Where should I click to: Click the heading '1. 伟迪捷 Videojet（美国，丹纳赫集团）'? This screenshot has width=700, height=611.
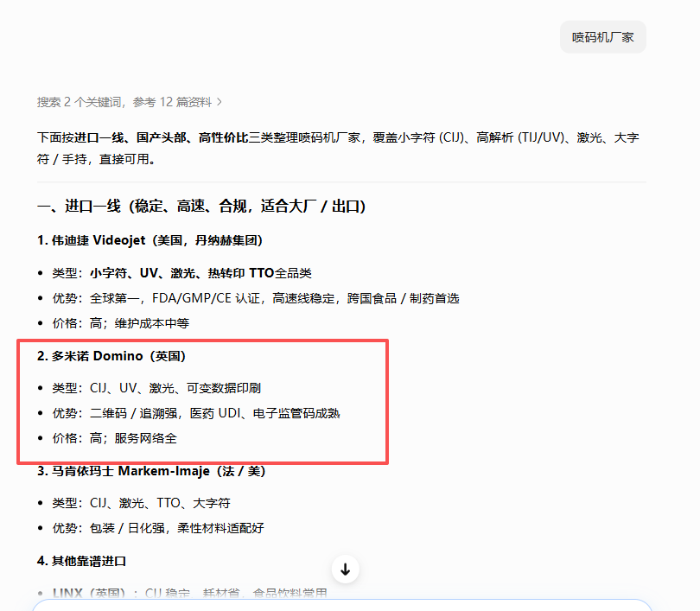[150, 240]
